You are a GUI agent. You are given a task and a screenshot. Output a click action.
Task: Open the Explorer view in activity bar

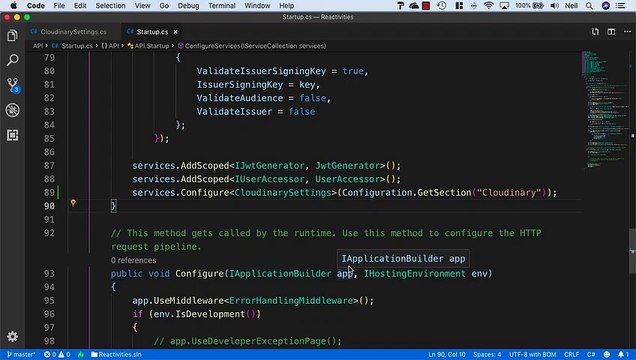tap(13, 36)
